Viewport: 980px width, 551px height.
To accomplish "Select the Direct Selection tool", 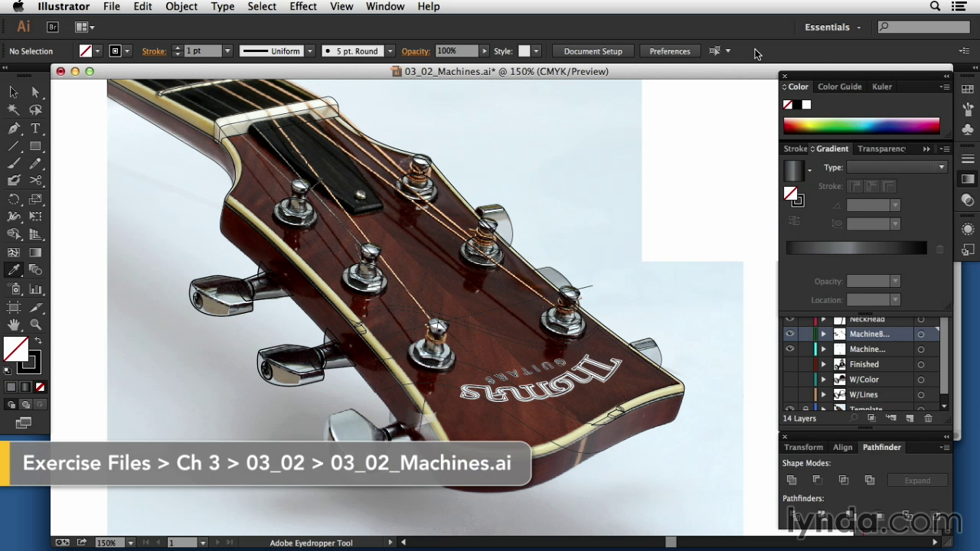I will (35, 93).
